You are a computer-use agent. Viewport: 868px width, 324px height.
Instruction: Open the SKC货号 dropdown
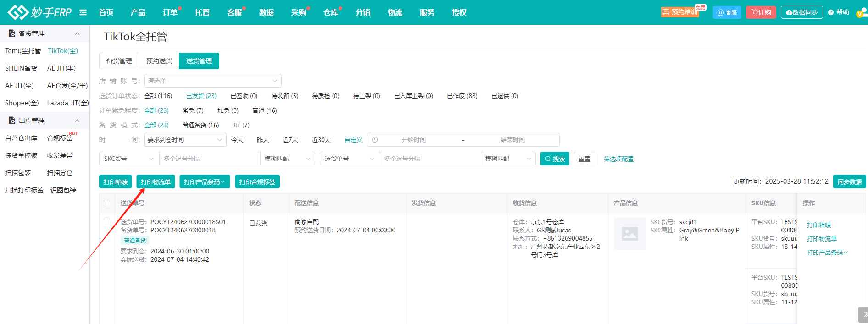(x=129, y=159)
